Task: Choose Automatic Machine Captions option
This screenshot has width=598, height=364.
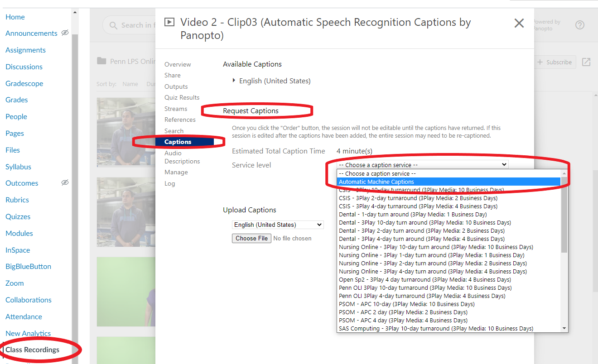Action: pyautogui.click(x=449, y=182)
